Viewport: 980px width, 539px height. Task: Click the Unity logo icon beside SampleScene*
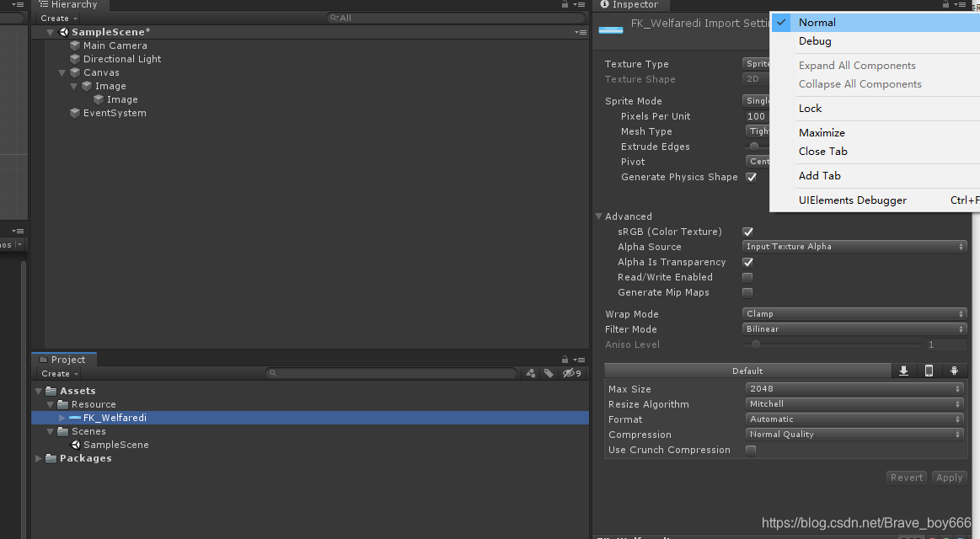[x=64, y=32]
